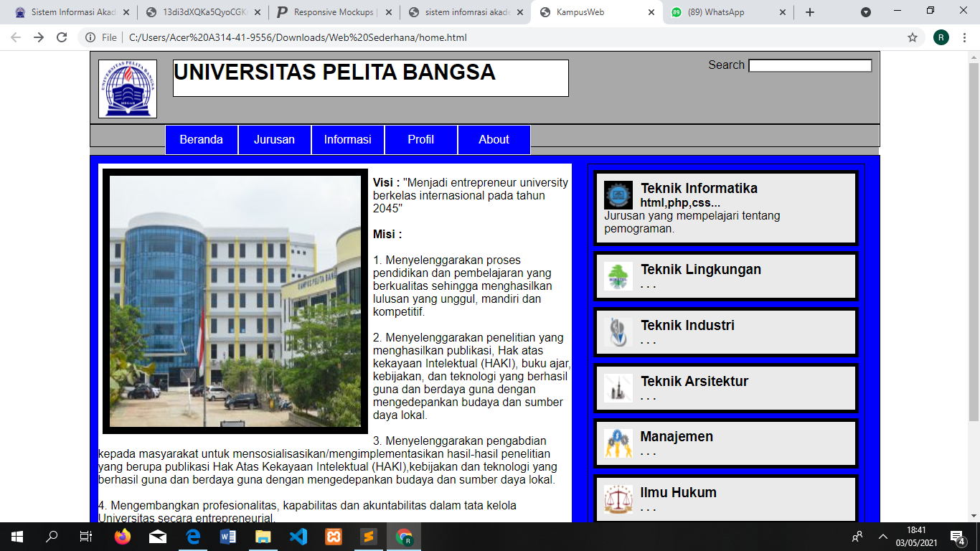This screenshot has width=980, height=551.
Task: Launch XAMPP from the taskbar
Action: point(334,537)
